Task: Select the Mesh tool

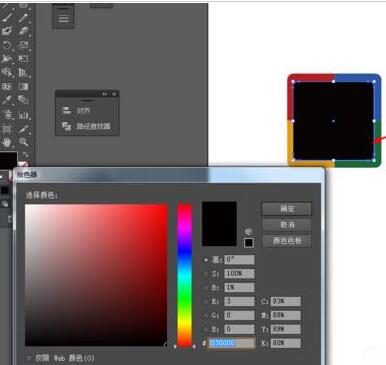Action: pos(7,87)
